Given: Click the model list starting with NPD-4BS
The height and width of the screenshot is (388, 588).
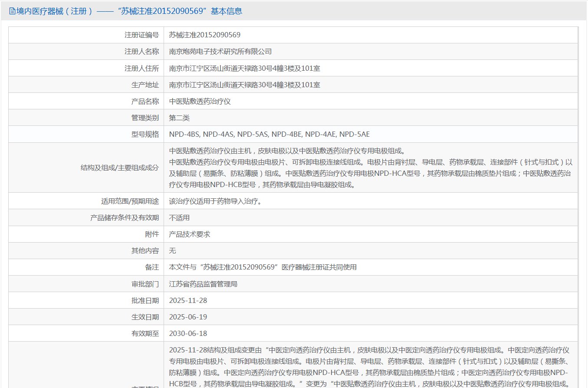Looking at the screenshot, I should 269,134.
